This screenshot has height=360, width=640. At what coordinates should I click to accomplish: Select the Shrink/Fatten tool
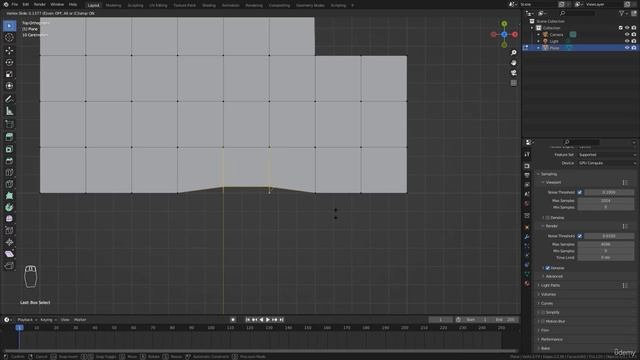[9, 242]
